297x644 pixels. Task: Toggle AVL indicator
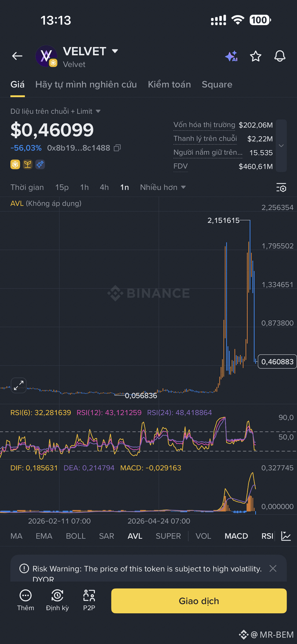135,536
